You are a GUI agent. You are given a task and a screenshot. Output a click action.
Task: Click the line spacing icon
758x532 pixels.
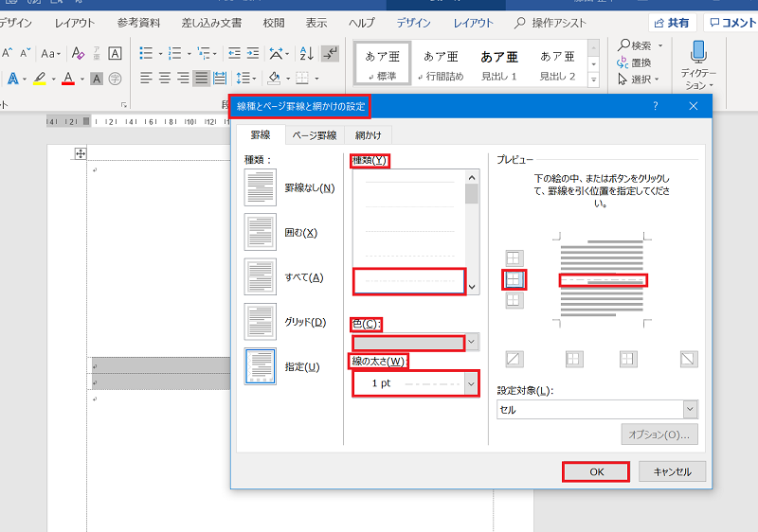pyautogui.click(x=243, y=78)
